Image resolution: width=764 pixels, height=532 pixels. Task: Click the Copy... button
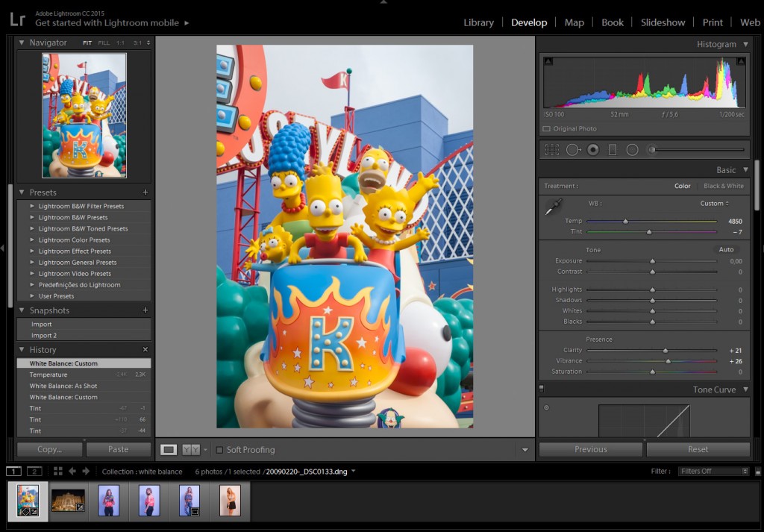point(50,450)
